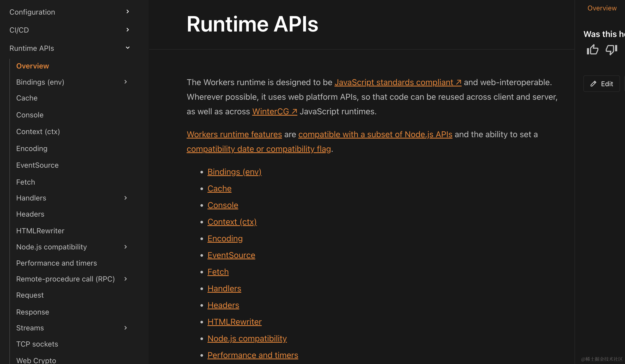Click the thumbs up feedback icon
Image resolution: width=625 pixels, height=364 pixels.
pyautogui.click(x=592, y=49)
